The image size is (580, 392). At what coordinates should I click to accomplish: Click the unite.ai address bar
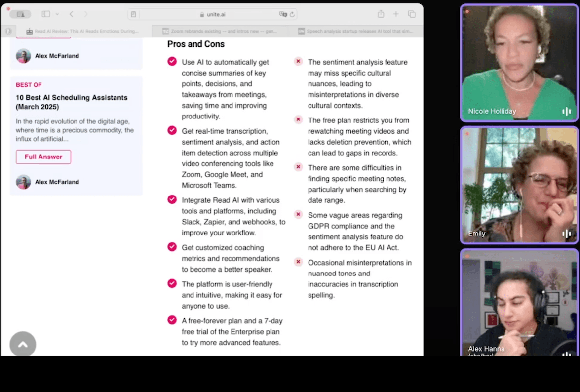(x=212, y=14)
